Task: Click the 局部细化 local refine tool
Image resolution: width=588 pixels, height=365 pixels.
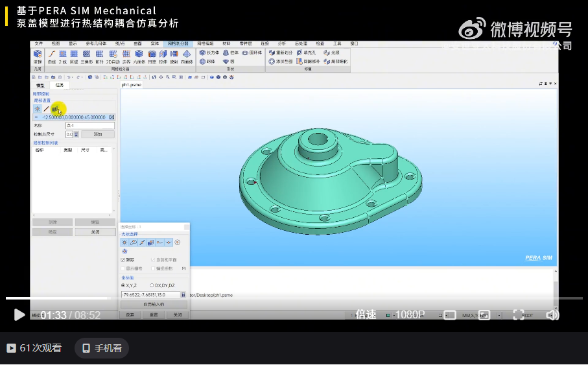Action: point(335,62)
